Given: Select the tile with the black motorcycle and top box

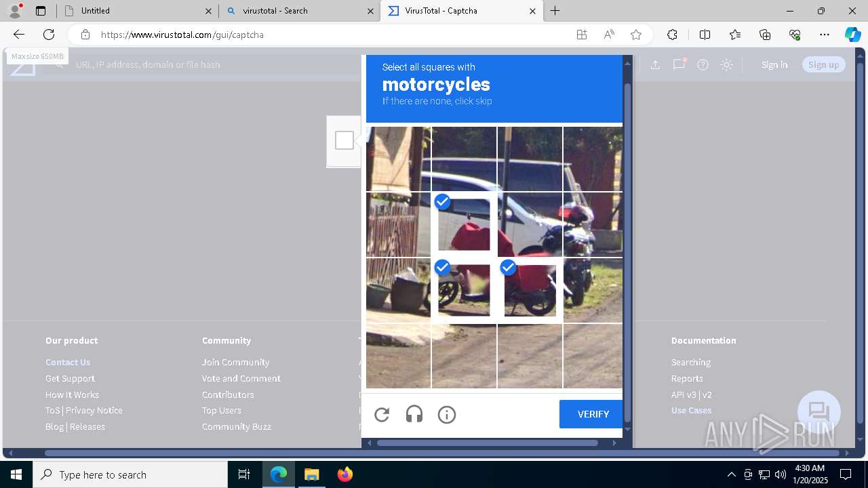Looking at the screenshot, I should (x=593, y=225).
